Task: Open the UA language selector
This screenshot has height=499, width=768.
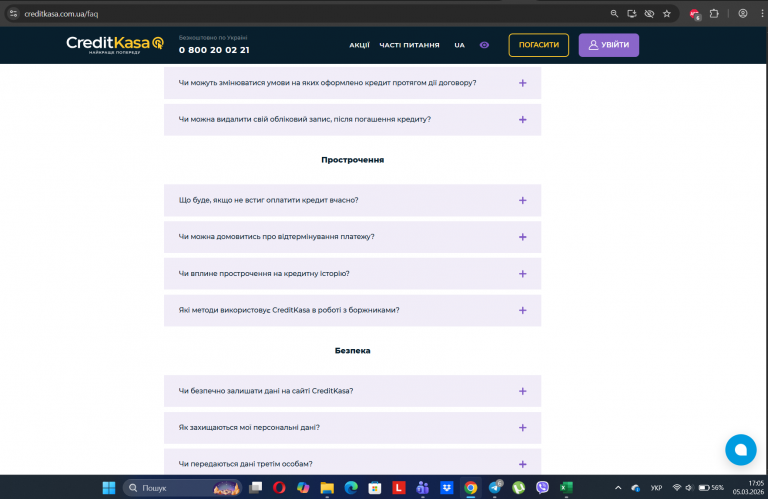Action: pyautogui.click(x=459, y=45)
